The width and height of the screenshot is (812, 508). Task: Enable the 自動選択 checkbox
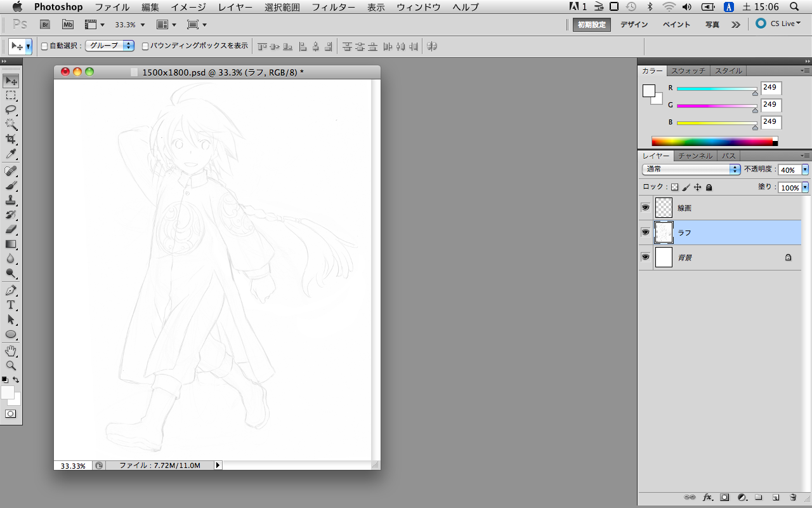(44, 46)
